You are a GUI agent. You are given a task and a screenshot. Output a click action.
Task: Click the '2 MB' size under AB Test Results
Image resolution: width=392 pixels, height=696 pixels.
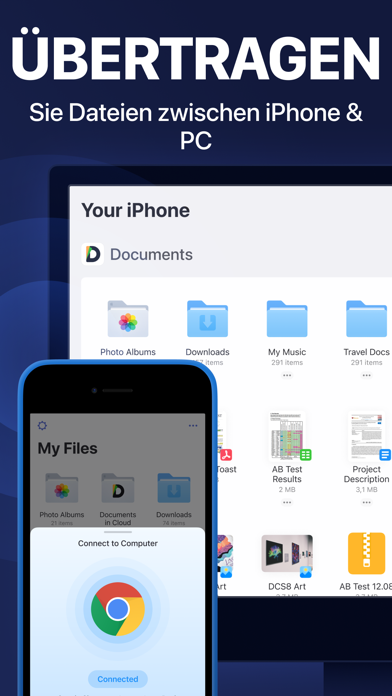(x=287, y=490)
